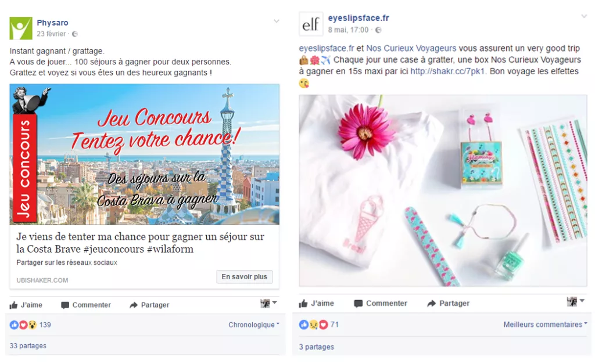Open the profile selector under Physaro post
Viewport: 595px width, 364px height.
point(268,303)
